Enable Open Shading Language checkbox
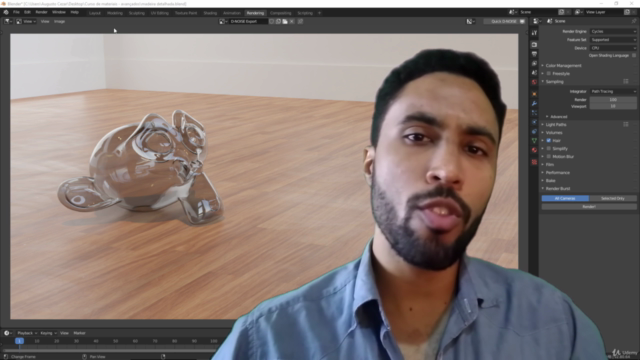Image resolution: width=640 pixels, height=360 pixels. click(x=634, y=56)
